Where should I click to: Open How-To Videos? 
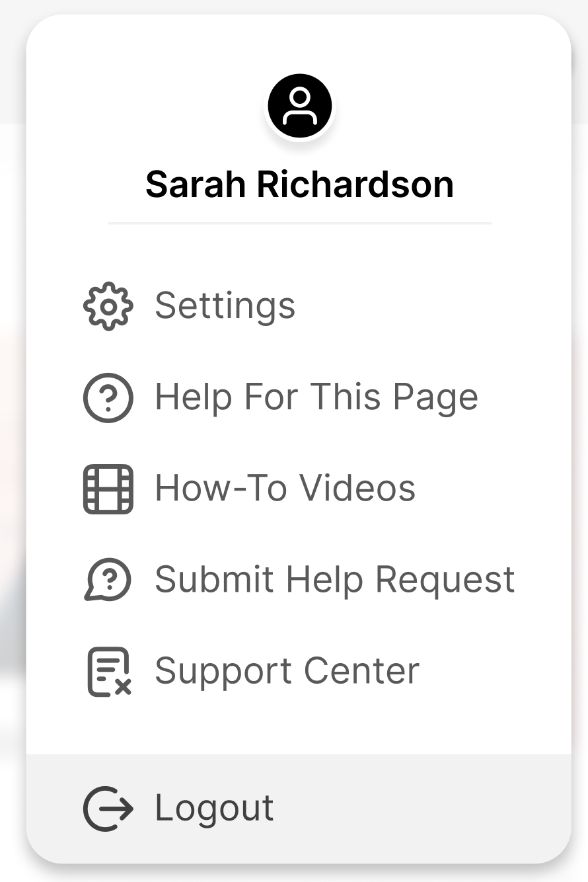[285, 488]
